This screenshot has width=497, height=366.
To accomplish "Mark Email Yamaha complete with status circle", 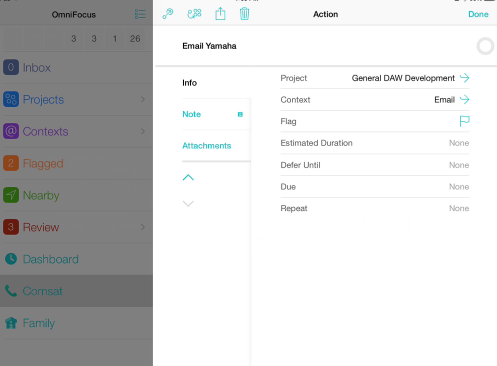I will tap(485, 46).
